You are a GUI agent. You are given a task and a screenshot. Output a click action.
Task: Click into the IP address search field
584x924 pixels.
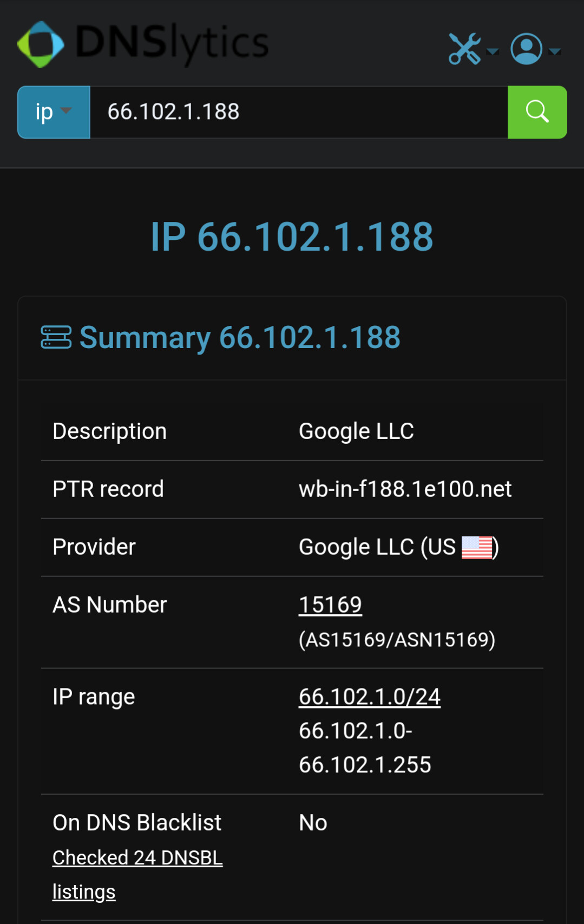299,112
